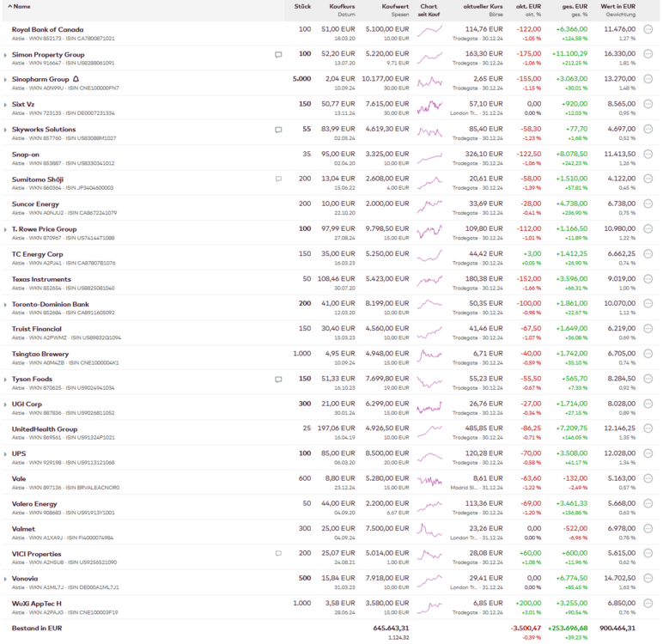Open the Royal Bank of Canada stock page

click(x=47, y=29)
